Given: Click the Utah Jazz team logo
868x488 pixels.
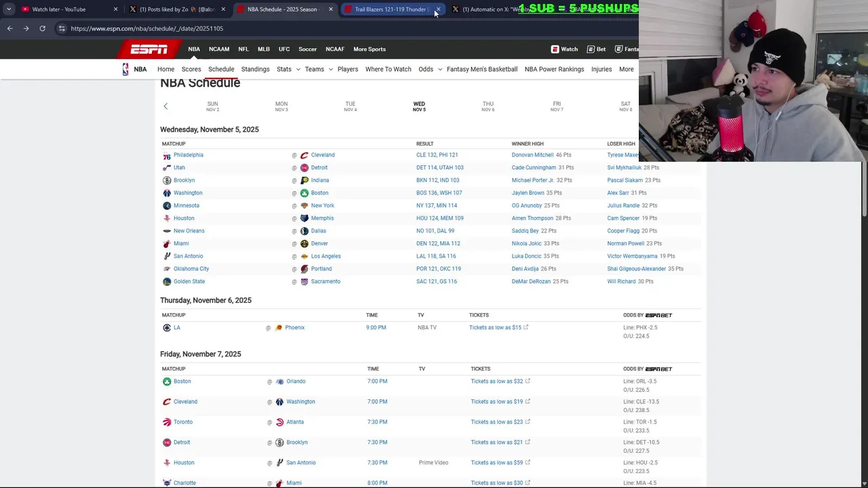Looking at the screenshot, I should (x=167, y=167).
